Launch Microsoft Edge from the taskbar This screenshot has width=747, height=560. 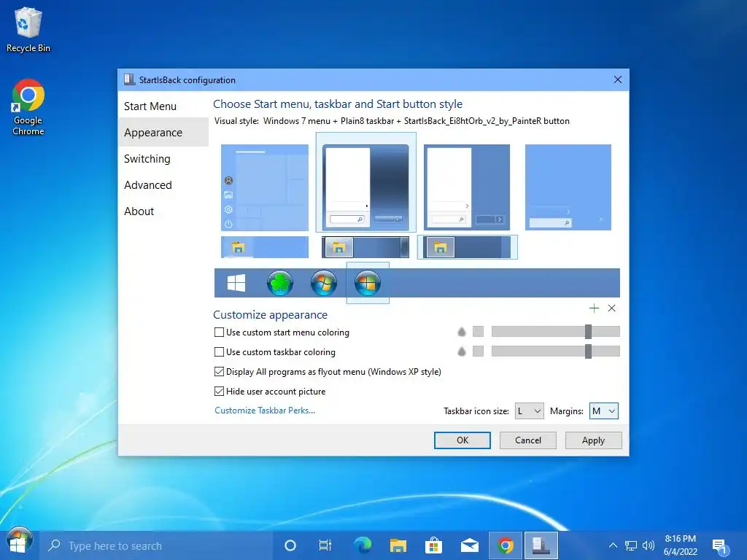click(363, 545)
